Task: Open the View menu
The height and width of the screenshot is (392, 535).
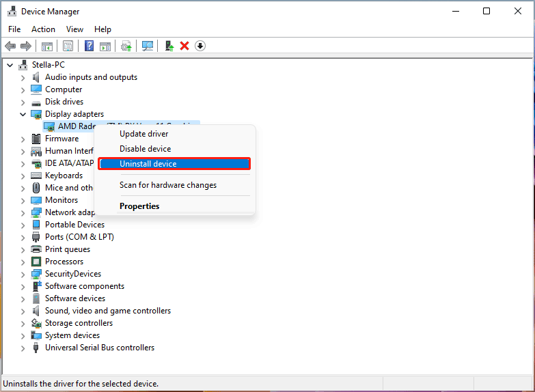Action: [74, 29]
